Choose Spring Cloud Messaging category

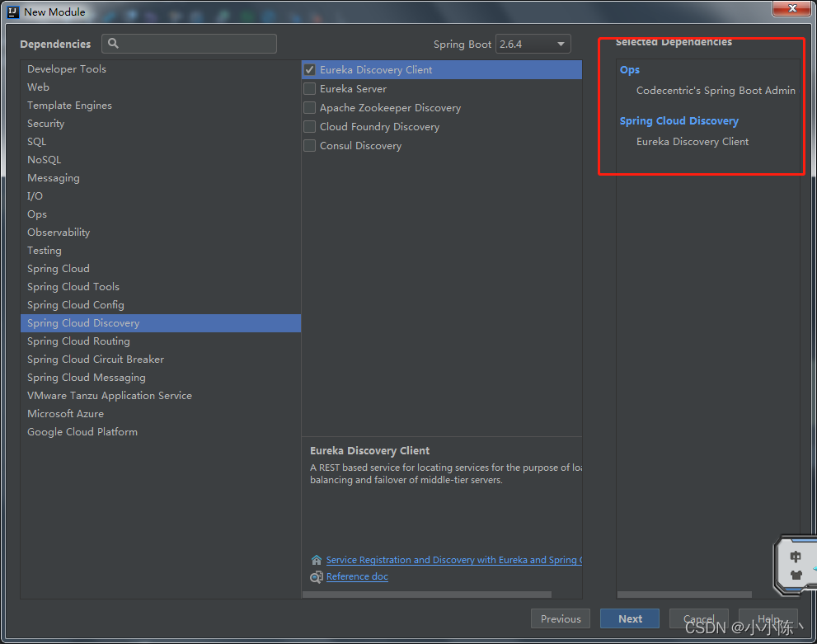pos(161,378)
